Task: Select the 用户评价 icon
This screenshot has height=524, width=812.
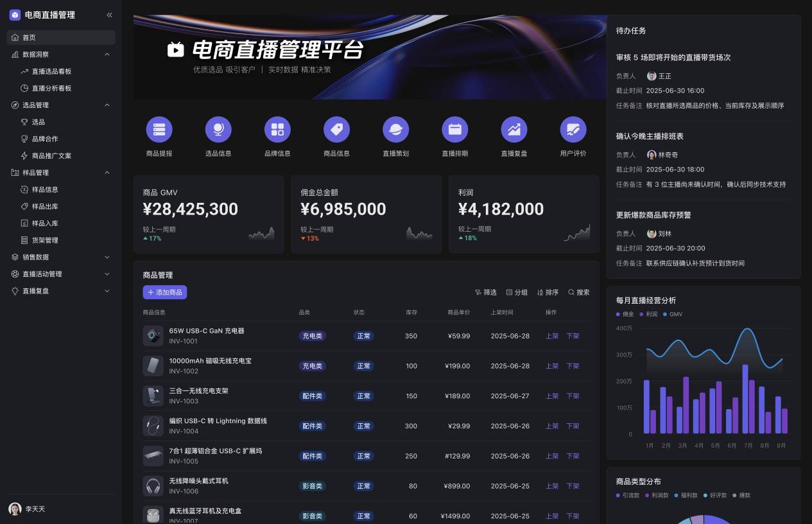Action: [x=573, y=129]
